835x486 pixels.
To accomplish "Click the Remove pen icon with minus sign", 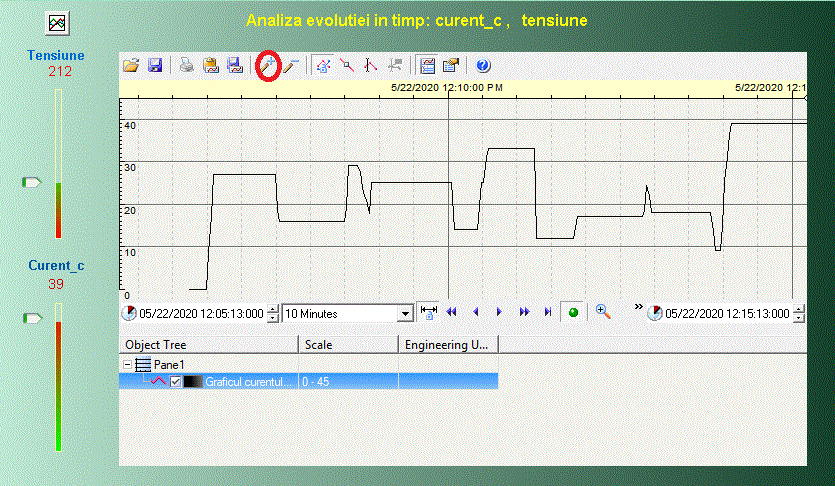I will [x=290, y=66].
